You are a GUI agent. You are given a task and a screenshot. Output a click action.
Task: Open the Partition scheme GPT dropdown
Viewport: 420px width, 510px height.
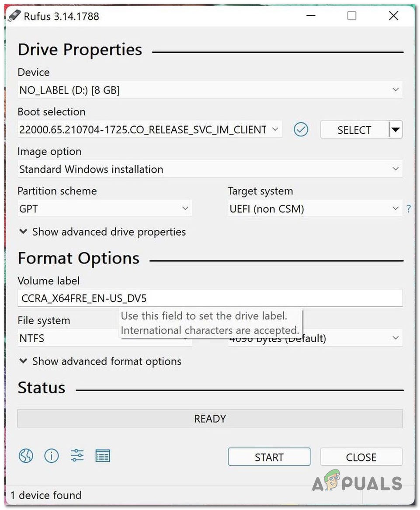[105, 208]
